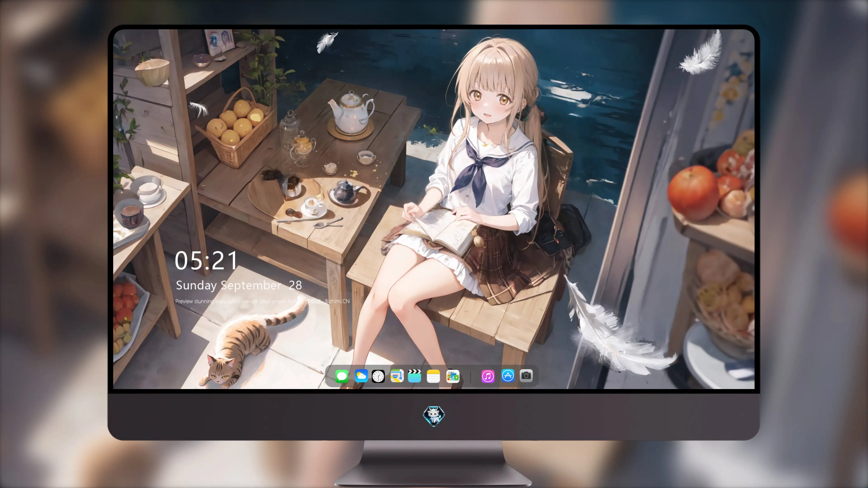Viewport: 868px width, 488px height.
Task: Click the 05:21 clock display
Action: [x=206, y=260]
